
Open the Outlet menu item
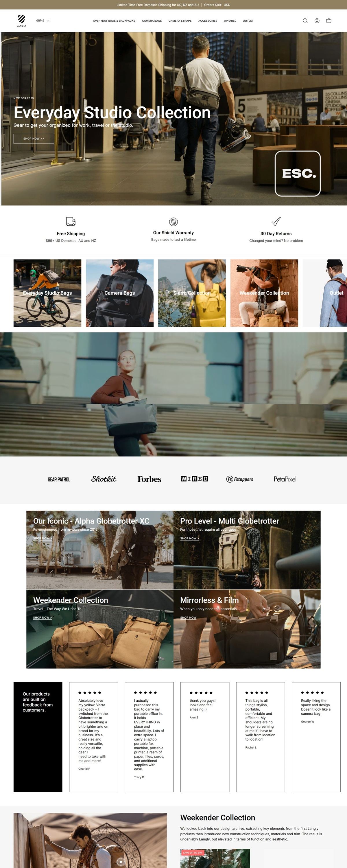pyautogui.click(x=248, y=21)
